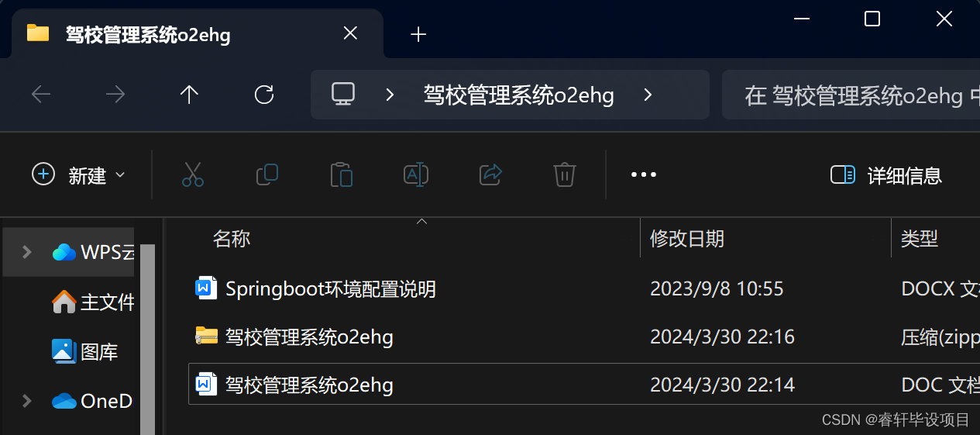980x435 pixels.
Task: Refresh the current folder view
Action: click(264, 95)
